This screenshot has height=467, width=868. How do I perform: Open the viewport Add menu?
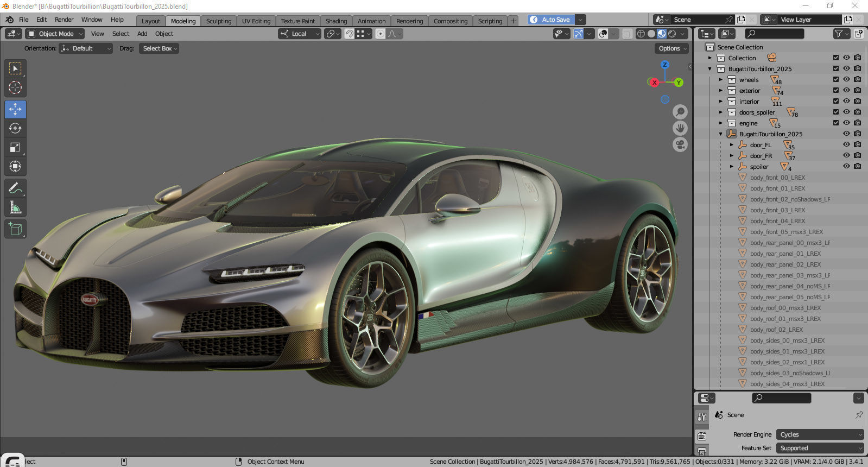(x=142, y=34)
